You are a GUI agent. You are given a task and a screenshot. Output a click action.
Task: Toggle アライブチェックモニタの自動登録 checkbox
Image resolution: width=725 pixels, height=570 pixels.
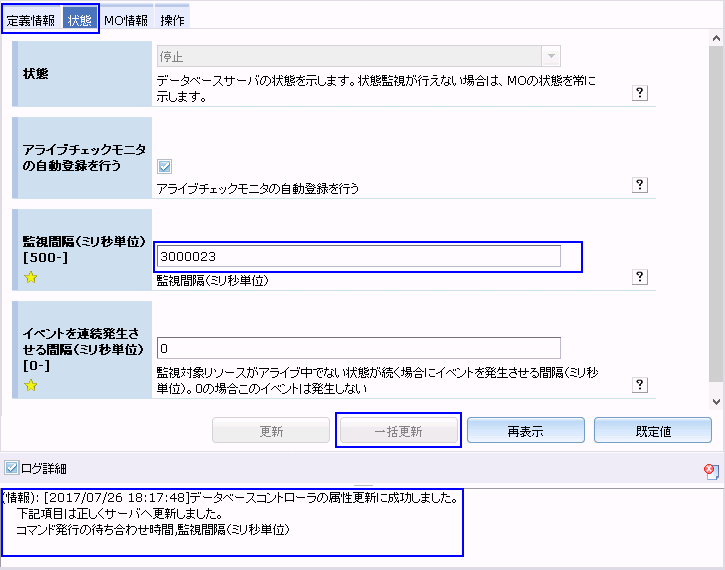coord(165,167)
